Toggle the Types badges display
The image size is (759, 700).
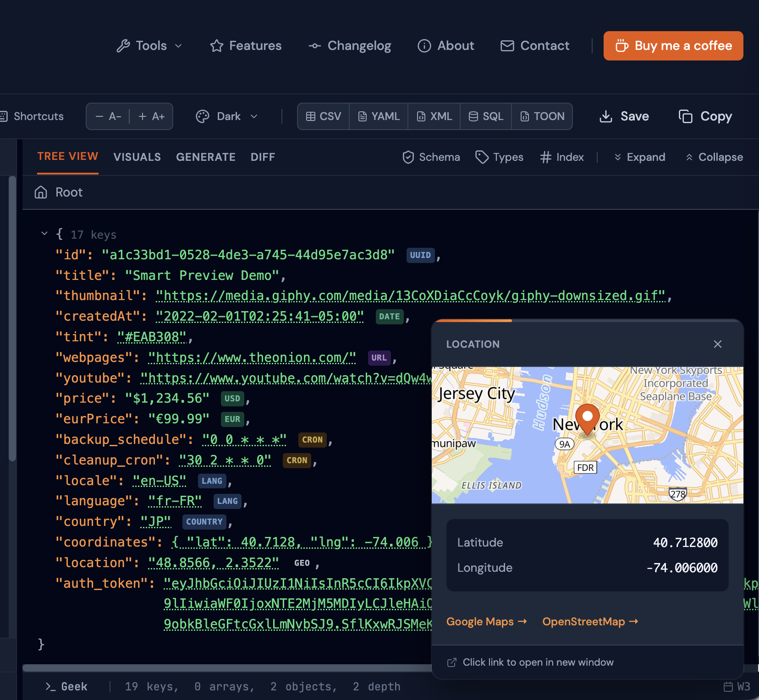click(499, 157)
